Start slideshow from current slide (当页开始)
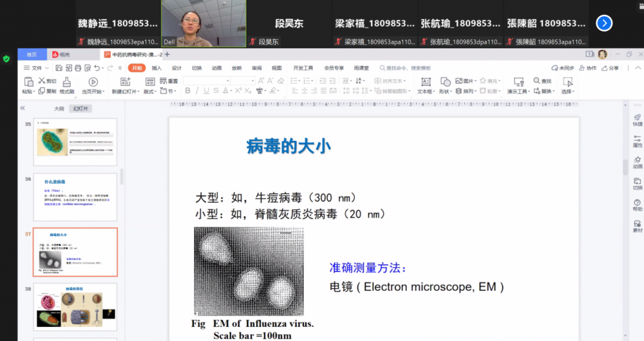Screen dimensions: 644x341 coord(93,82)
